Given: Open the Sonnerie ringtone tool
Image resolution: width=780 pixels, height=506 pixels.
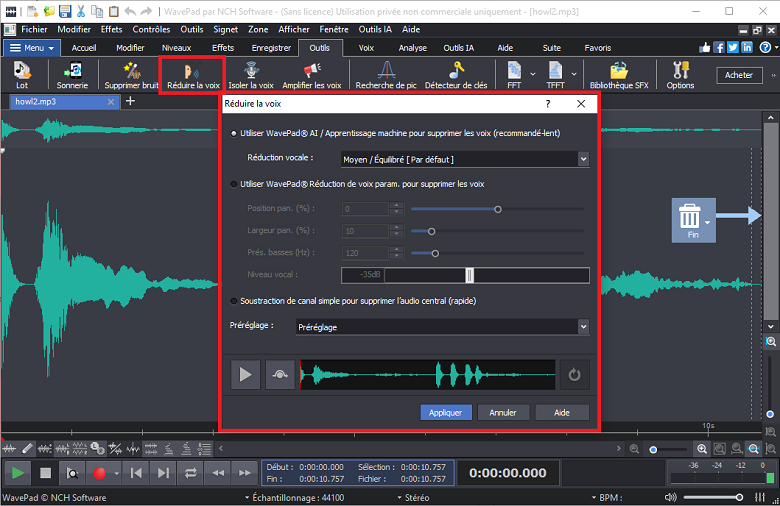Looking at the screenshot, I should pyautogui.click(x=72, y=71).
